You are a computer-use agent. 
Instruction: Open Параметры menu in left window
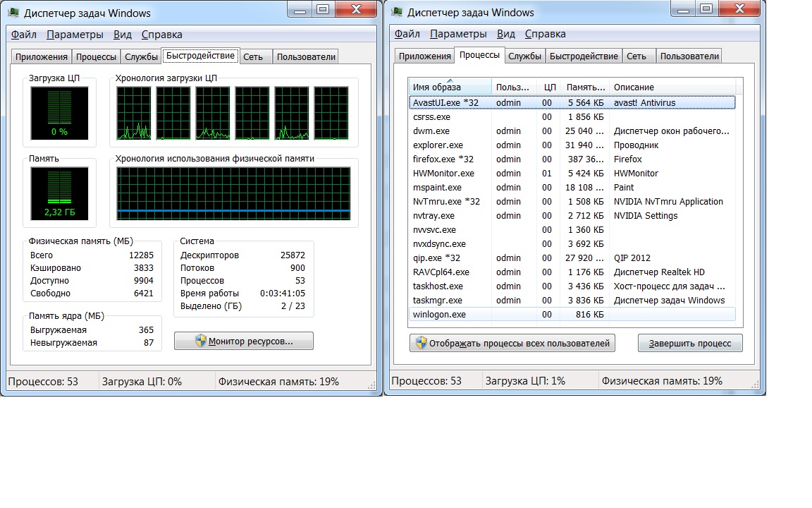tap(75, 35)
